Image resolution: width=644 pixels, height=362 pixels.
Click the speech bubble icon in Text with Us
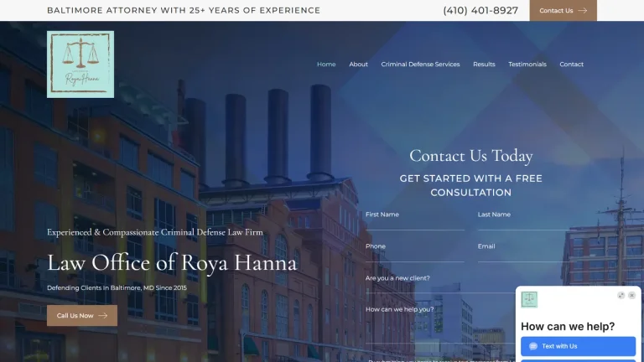pos(533,346)
